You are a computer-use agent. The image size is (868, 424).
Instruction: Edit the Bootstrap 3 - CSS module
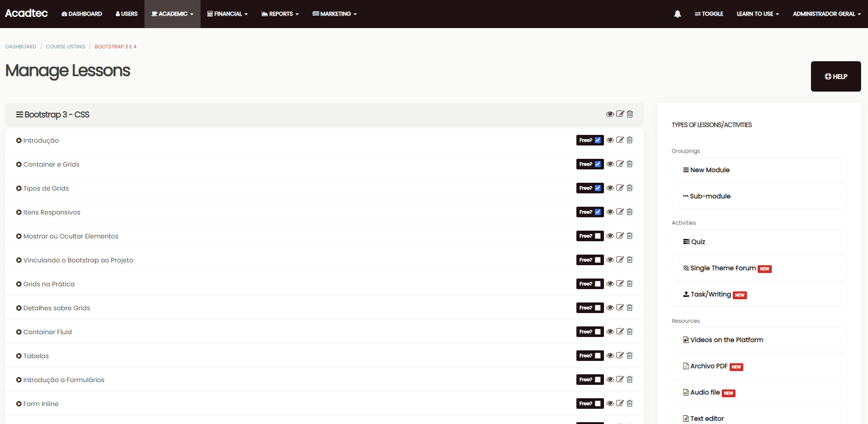(x=620, y=114)
